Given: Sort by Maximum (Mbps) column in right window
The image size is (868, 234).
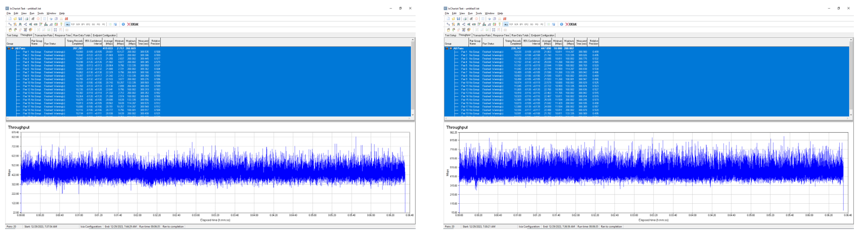Looking at the screenshot, I should 569,42.
